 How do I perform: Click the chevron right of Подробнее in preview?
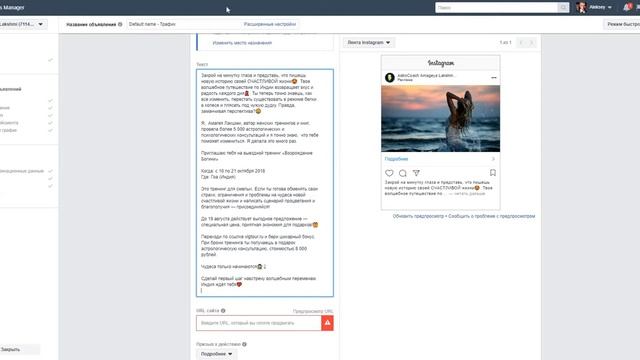click(x=493, y=159)
